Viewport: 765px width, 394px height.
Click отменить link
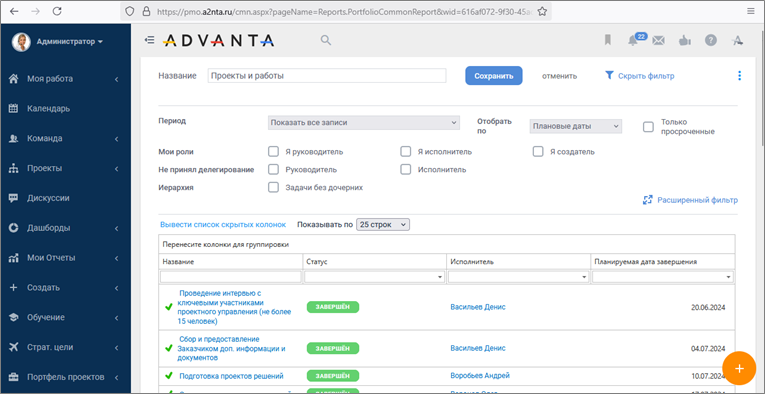click(560, 76)
